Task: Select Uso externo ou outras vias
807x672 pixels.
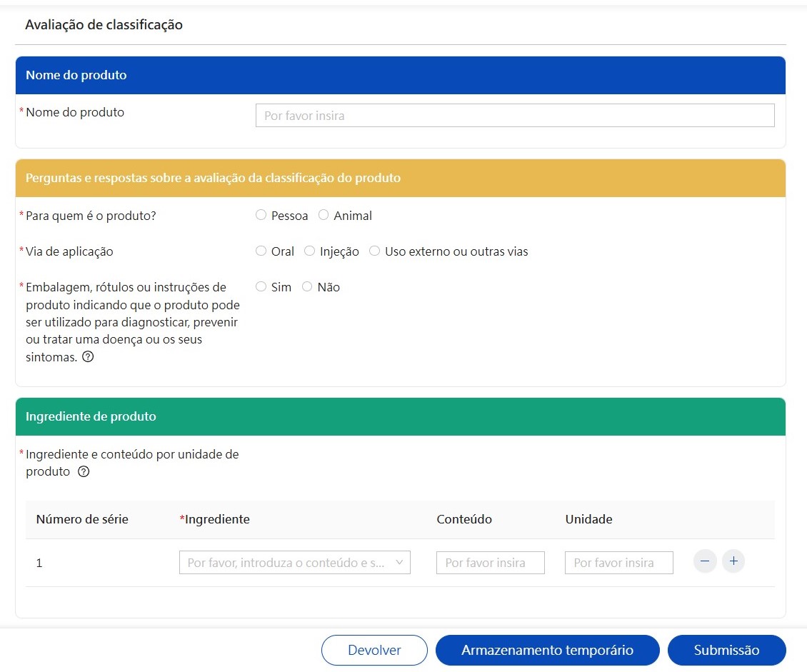Action: (x=374, y=251)
